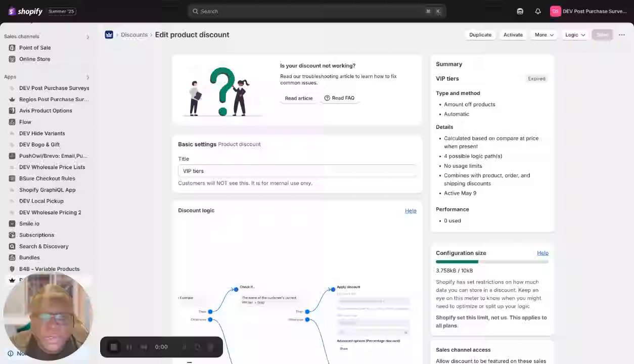Open the DS store account avatar menu

(556, 11)
